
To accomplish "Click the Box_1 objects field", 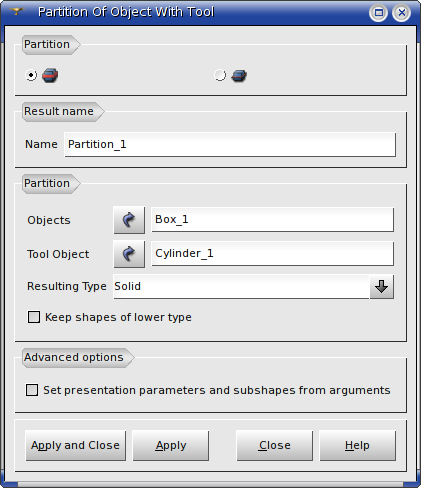I will pos(272,220).
